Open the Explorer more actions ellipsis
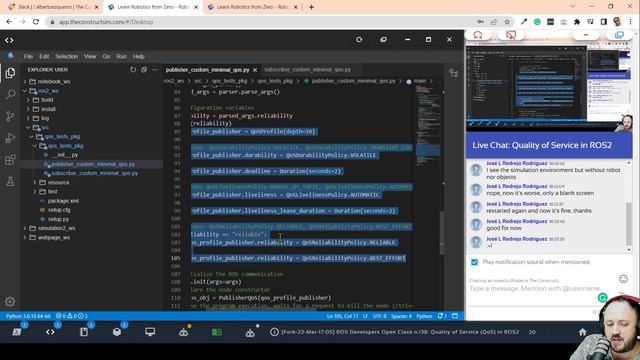The width and height of the screenshot is (640, 360). tap(155, 70)
